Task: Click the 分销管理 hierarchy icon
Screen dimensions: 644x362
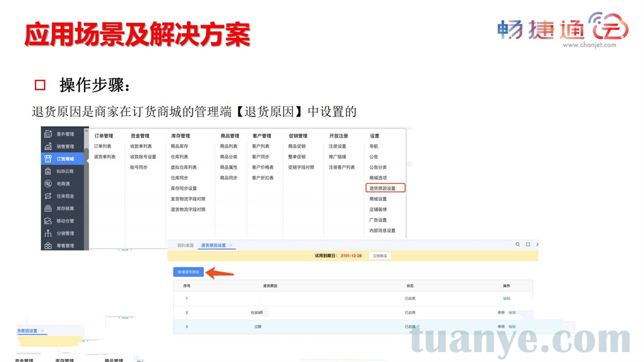Action: (x=48, y=233)
